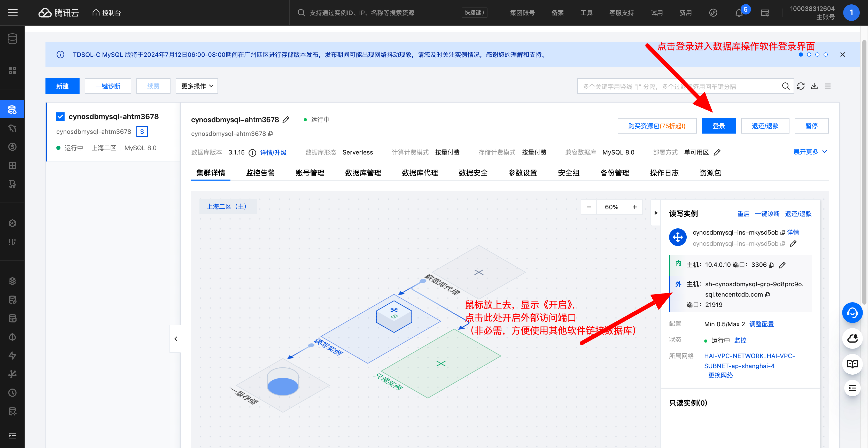Click the blue 登录 button
The image size is (868, 448).
click(x=718, y=126)
